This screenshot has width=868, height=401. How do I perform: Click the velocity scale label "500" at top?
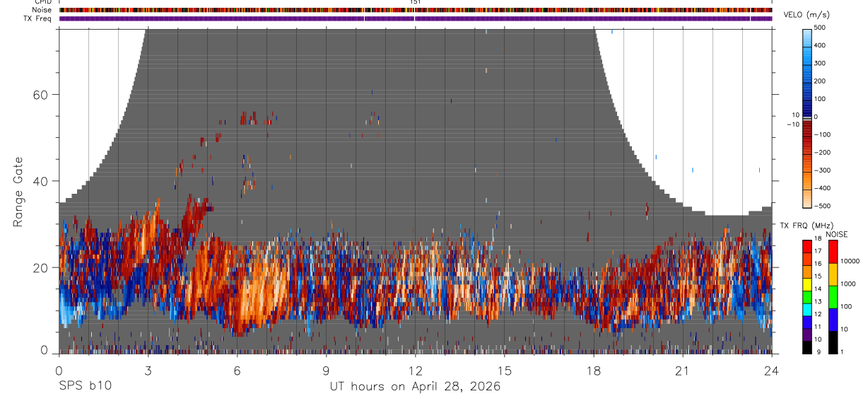[820, 28]
